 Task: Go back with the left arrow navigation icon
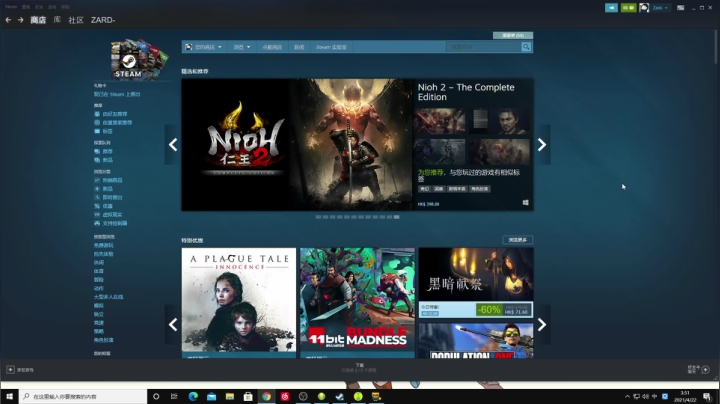(x=8, y=20)
